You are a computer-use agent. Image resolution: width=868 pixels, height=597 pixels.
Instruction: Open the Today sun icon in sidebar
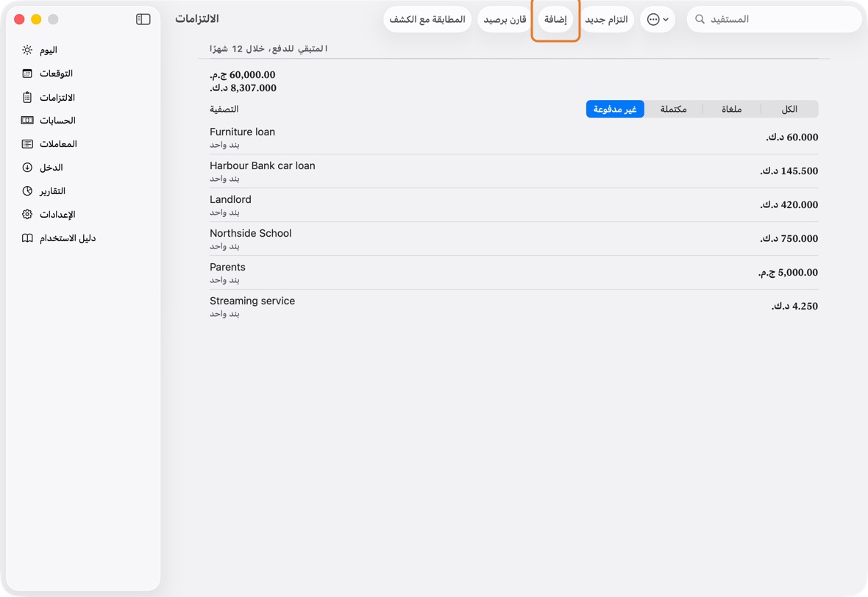coord(27,50)
